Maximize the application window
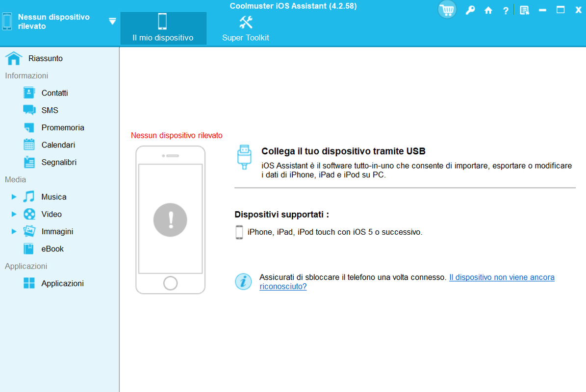This screenshot has height=392, width=586. coord(560,10)
